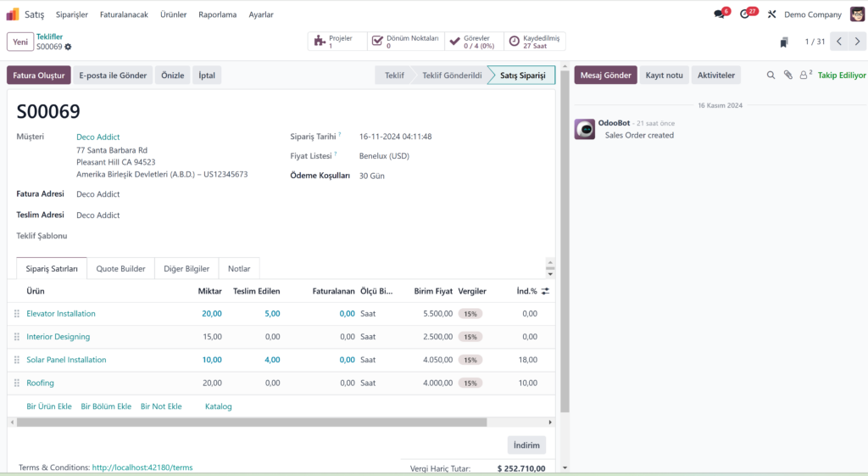
Task: Open optional columns toggle in order lines header
Action: tap(545, 291)
